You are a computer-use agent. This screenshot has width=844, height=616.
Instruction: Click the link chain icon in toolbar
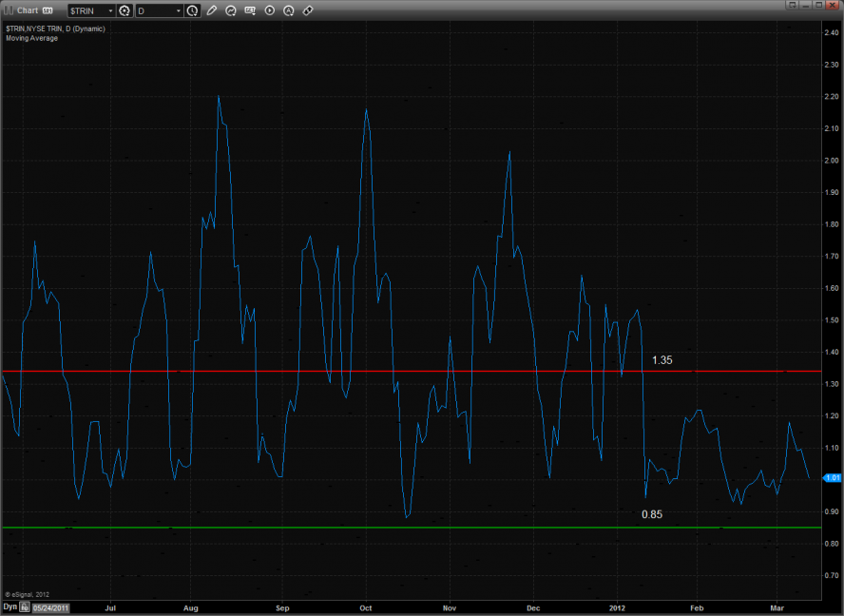click(x=308, y=11)
